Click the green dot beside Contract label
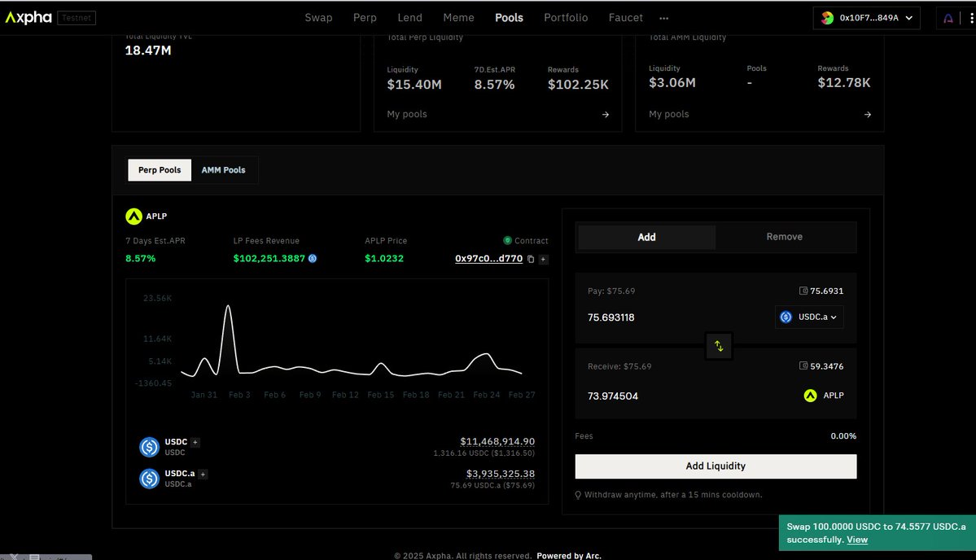Viewport: 976px width, 560px height. (507, 240)
